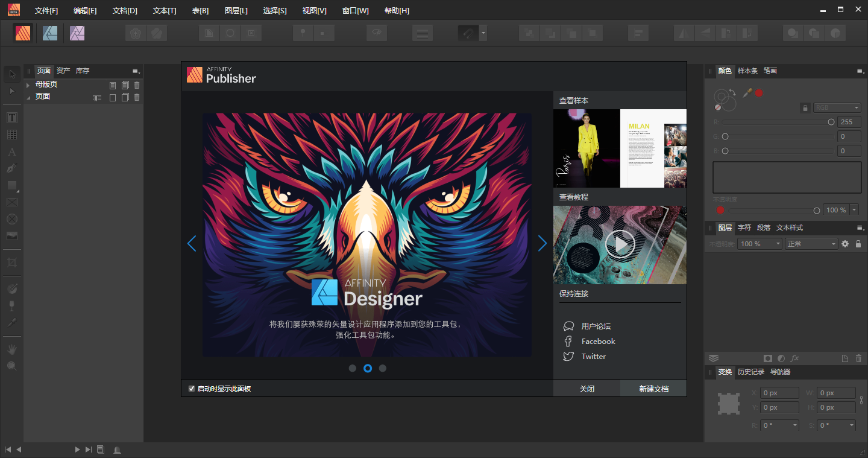Select the Picture Frame Rectangle tool
The height and width of the screenshot is (458, 868).
[x=12, y=202]
